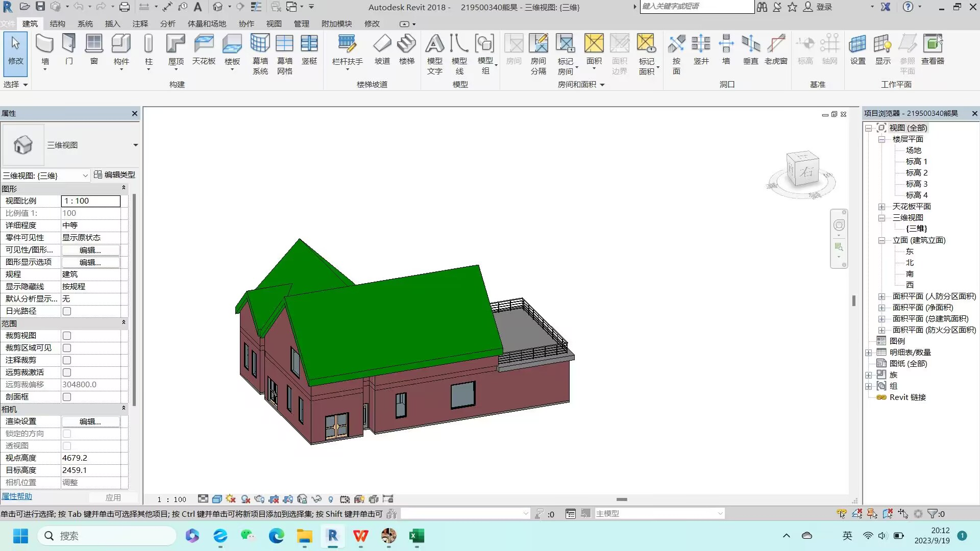Screen dimensions: 980x551
Task: Click the Edit Type (编辑类型) button
Action: [115, 175]
